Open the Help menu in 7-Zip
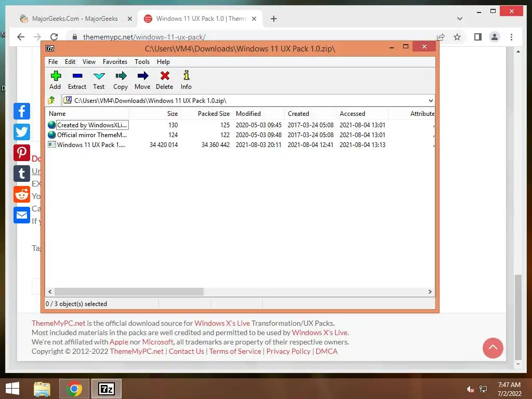 tap(163, 62)
